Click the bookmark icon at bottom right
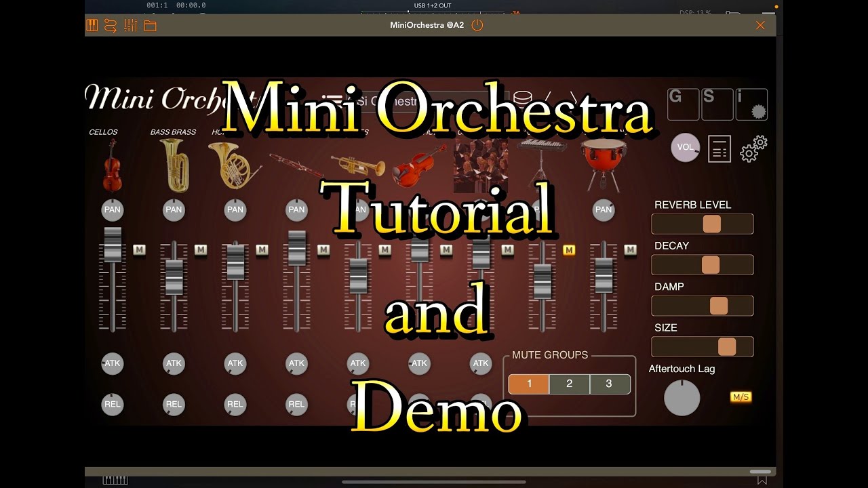 tap(762, 480)
